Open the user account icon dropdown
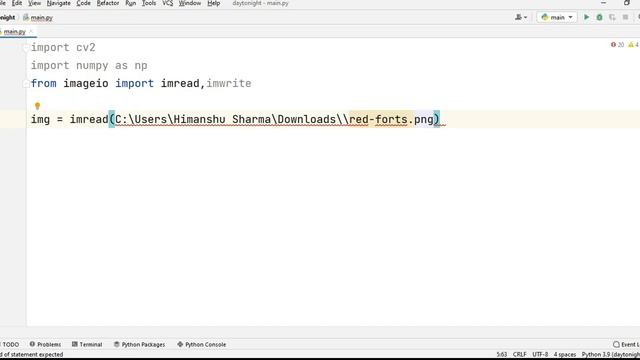This screenshot has width=640, height=360. click(x=521, y=17)
